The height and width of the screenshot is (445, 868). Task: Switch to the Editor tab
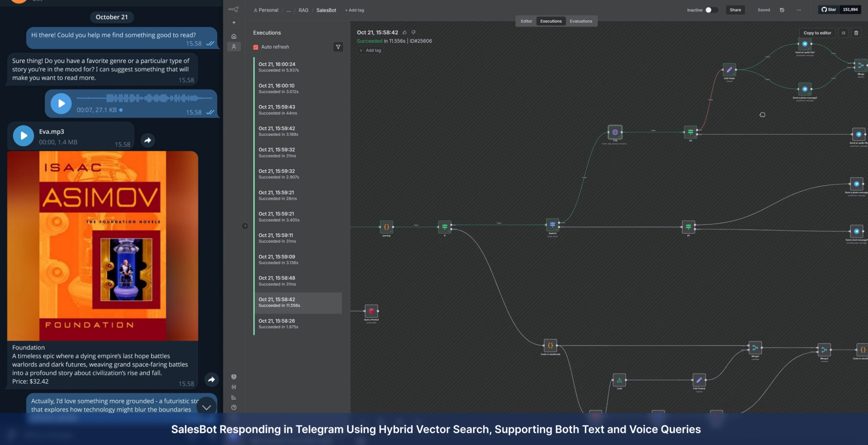coord(526,21)
